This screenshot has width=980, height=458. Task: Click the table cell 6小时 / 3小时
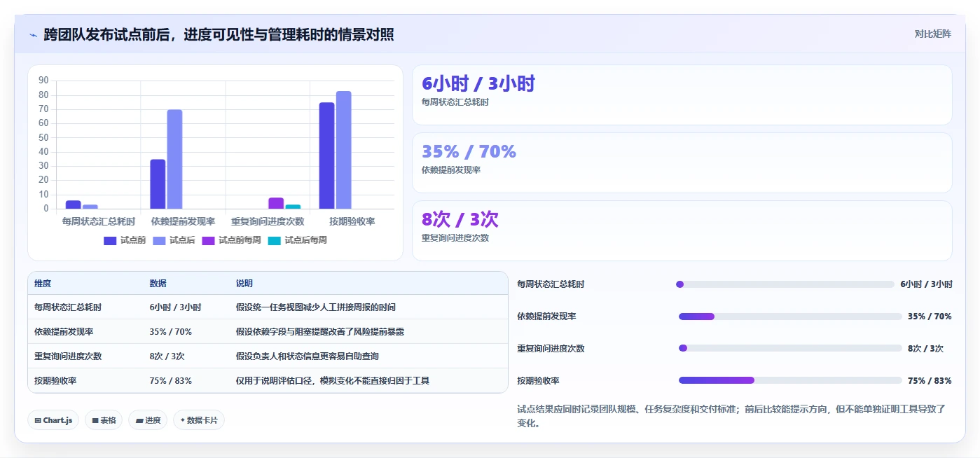tap(175, 307)
